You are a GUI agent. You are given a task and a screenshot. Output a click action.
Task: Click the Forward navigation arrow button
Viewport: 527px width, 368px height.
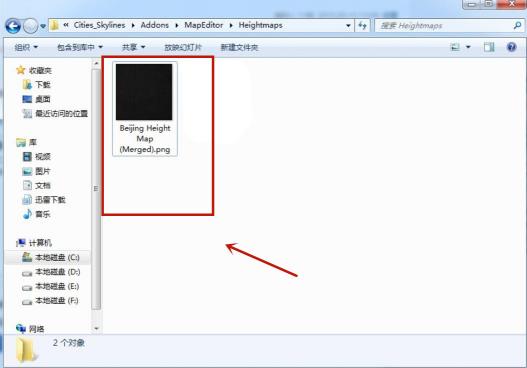pyautogui.click(x=31, y=26)
